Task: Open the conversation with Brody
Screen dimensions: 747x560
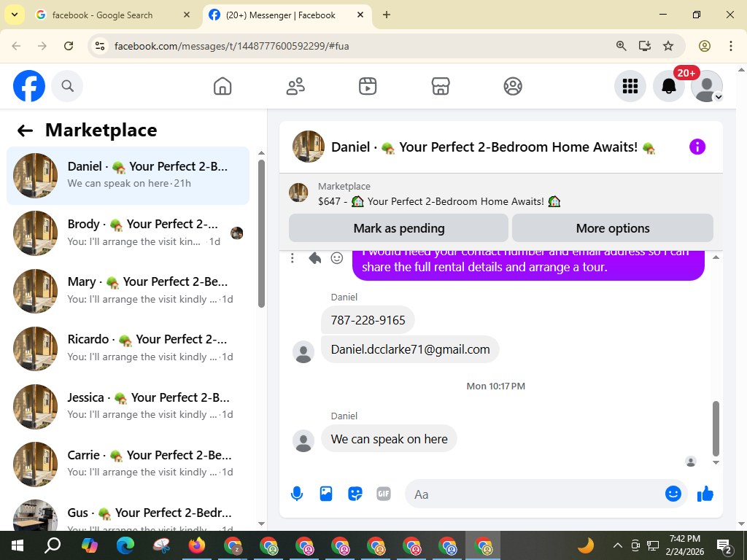Action: click(x=128, y=233)
